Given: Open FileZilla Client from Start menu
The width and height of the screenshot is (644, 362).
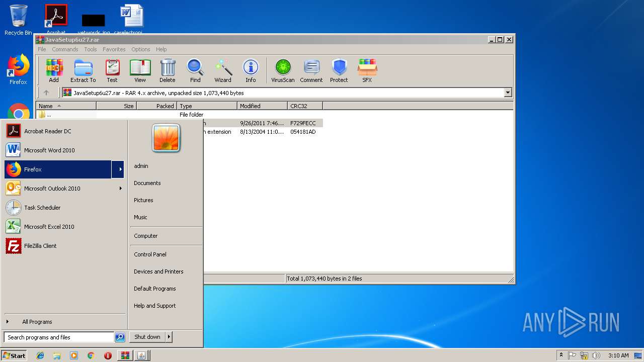Looking at the screenshot, I should (x=64, y=246).
